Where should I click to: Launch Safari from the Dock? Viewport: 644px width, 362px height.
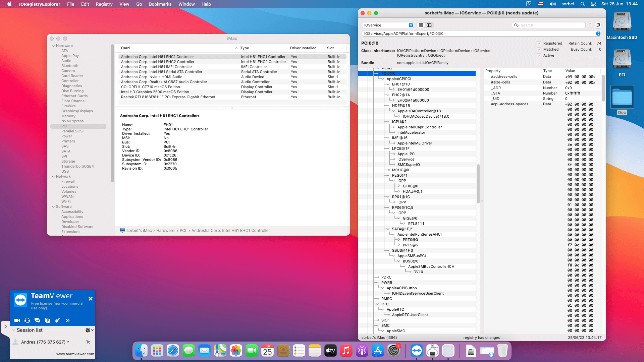tap(173, 351)
